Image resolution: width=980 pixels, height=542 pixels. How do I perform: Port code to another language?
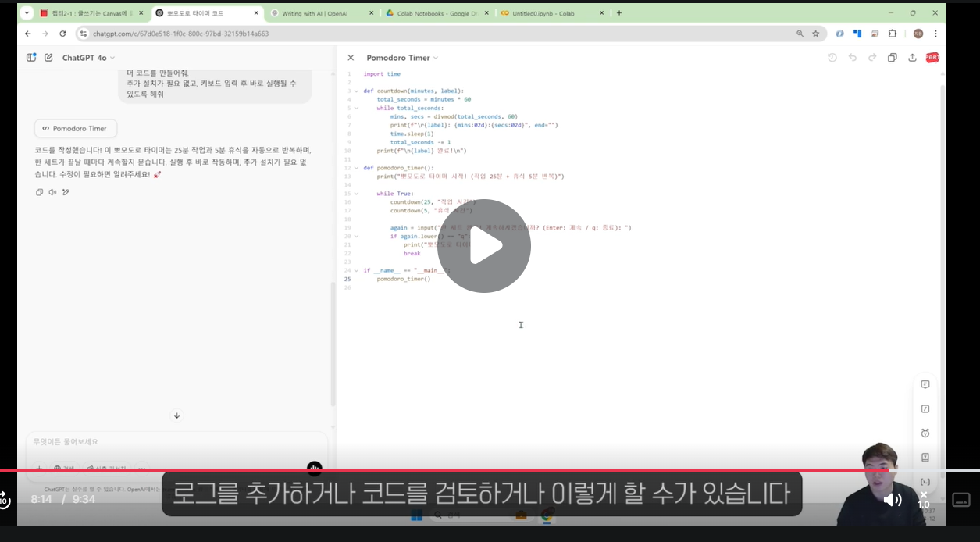(925, 457)
